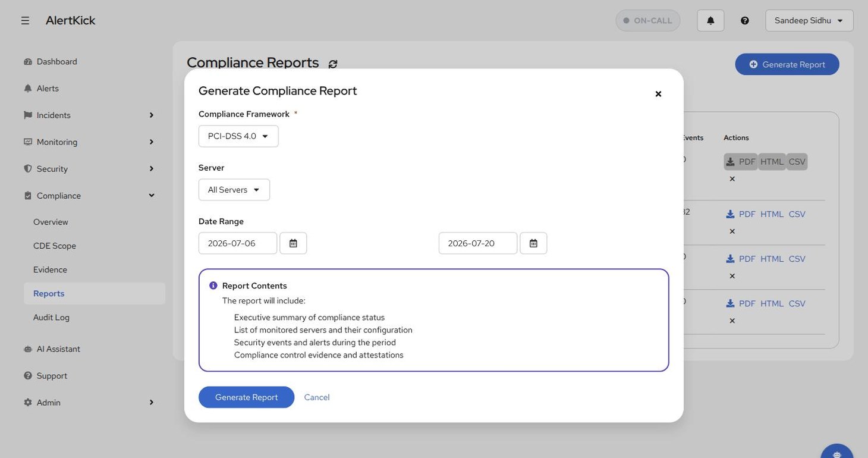Toggle the hamburger sidebar menu
The height and width of the screenshot is (458, 868).
pos(25,20)
